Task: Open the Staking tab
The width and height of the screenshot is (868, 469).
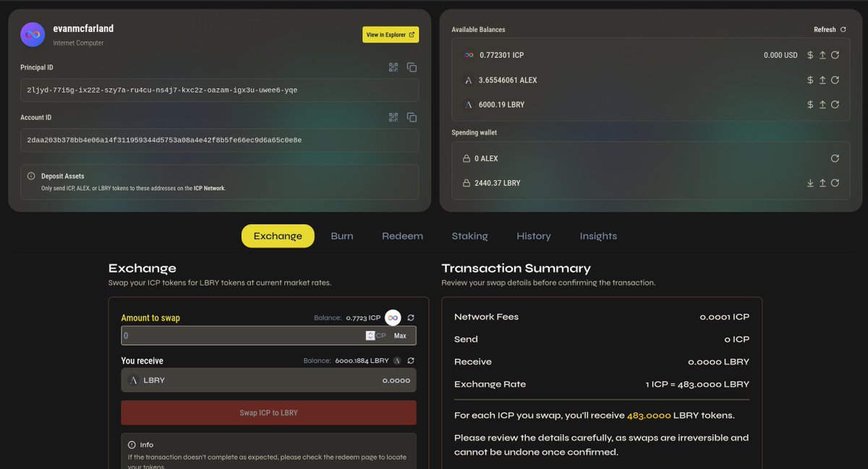Action: coord(469,236)
